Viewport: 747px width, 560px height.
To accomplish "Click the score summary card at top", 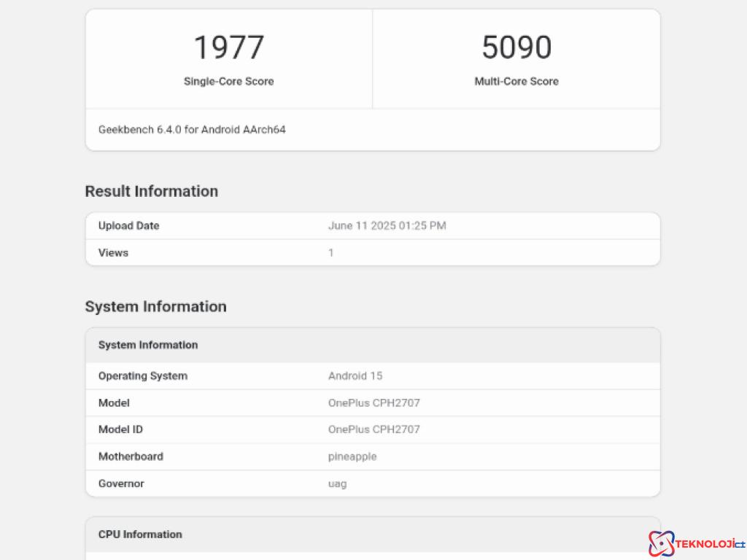I will pos(373,58).
